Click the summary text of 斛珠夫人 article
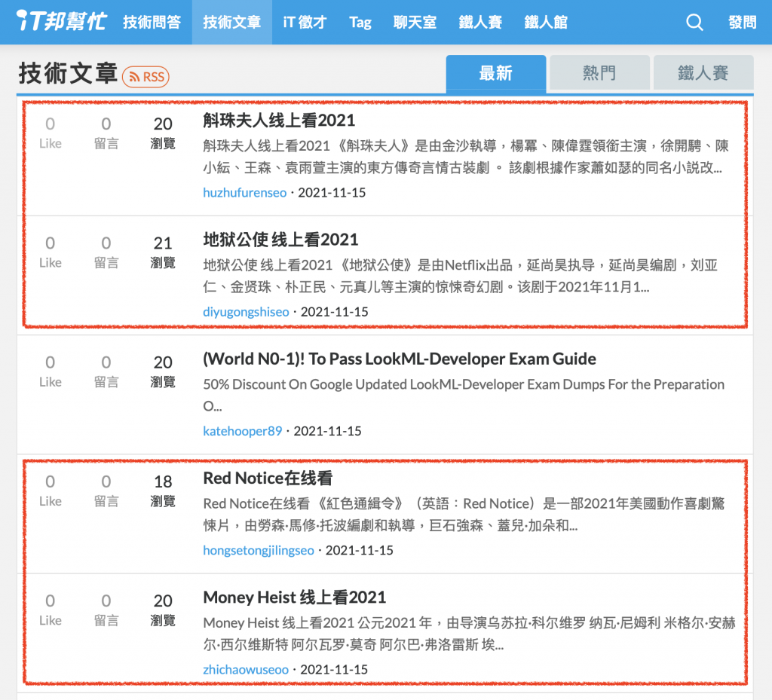The image size is (772, 700). pos(465,157)
